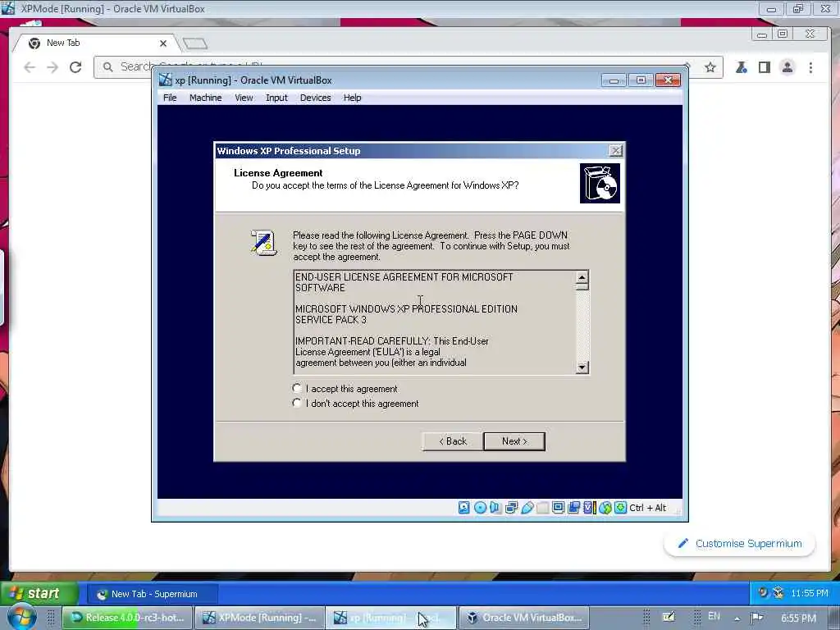Switch to Release 4.0.0-rc3 taskbar item
The height and width of the screenshot is (630, 840).
click(127, 618)
